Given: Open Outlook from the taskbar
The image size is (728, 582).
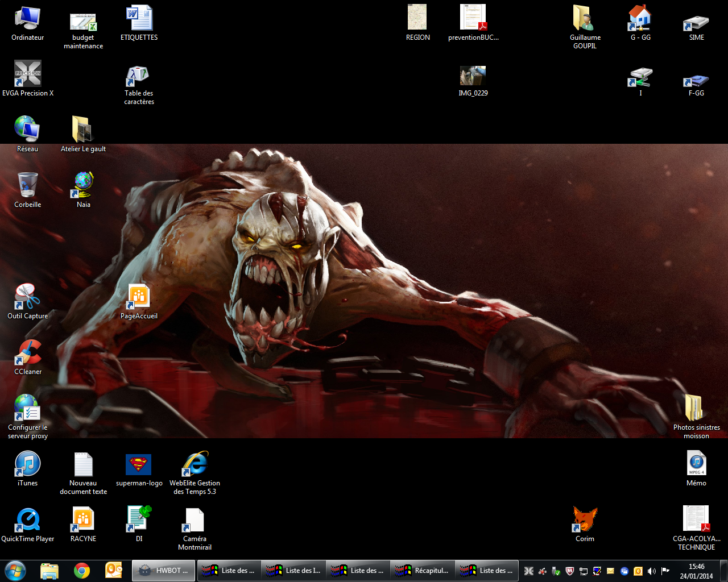Looking at the screenshot, I should pos(114,571).
